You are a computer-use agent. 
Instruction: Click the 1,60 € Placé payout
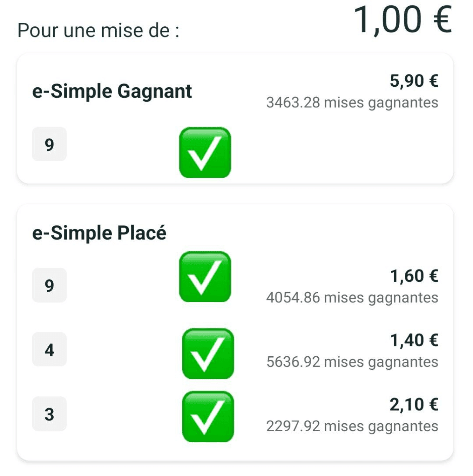pyautogui.click(x=414, y=276)
